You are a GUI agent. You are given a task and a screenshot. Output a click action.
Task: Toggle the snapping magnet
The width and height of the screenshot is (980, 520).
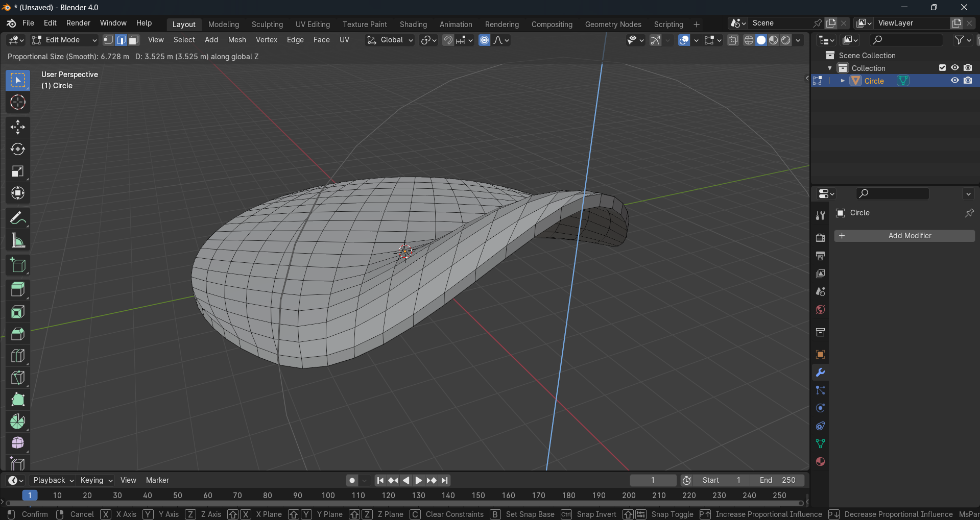pyautogui.click(x=448, y=40)
